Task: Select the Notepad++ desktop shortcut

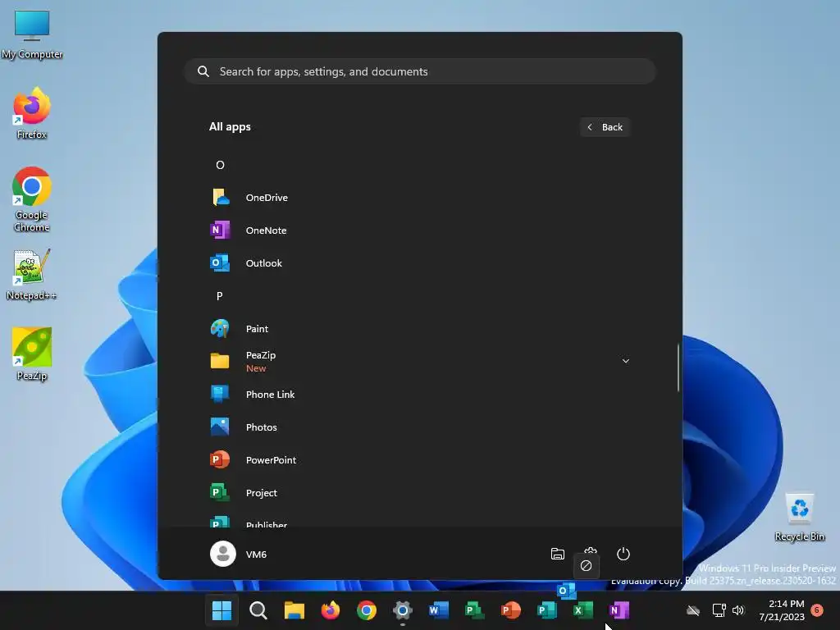Action: click(x=32, y=274)
